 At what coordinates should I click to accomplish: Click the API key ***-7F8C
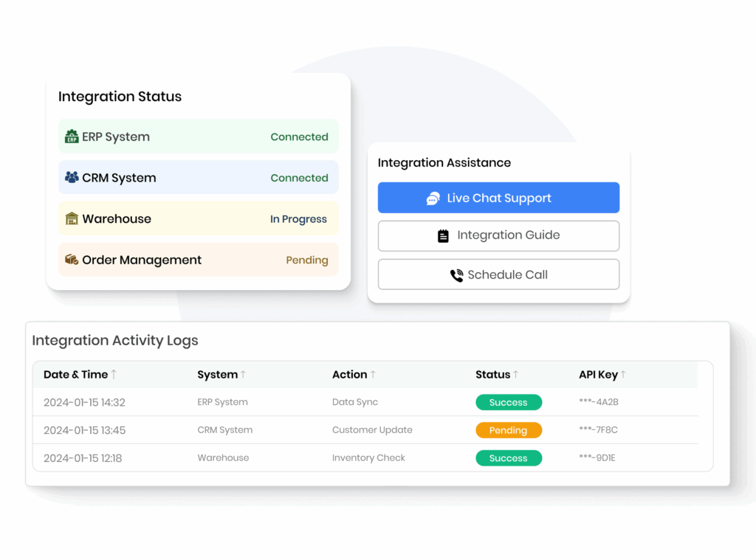(x=598, y=430)
